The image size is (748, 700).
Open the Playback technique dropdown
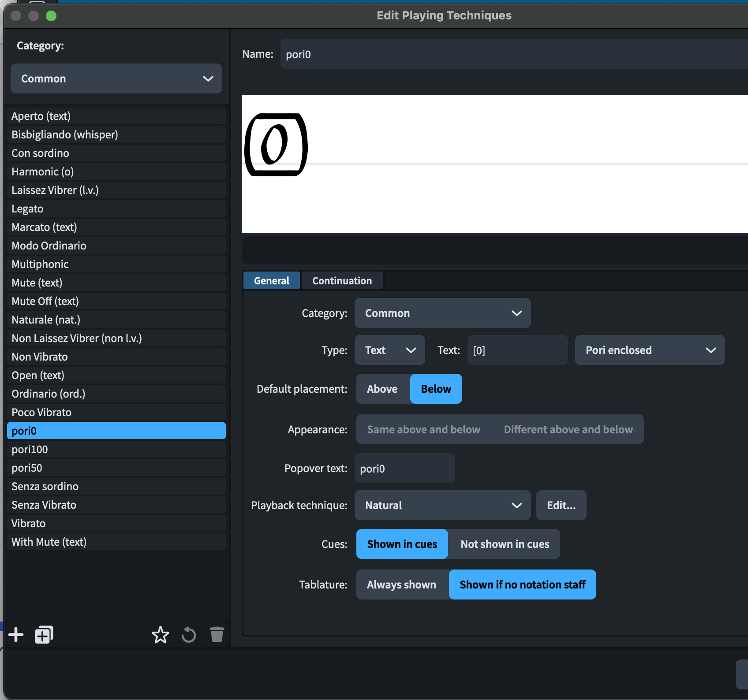coord(442,505)
